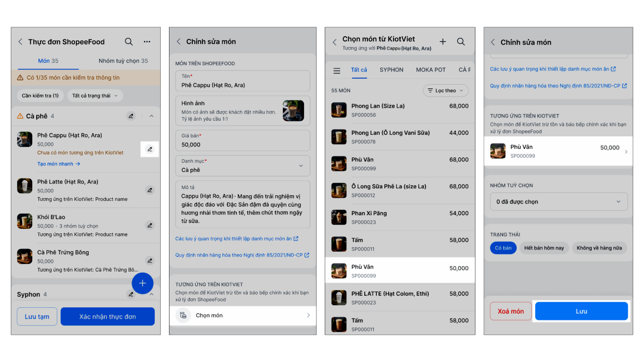Click the Tên input field
This screenshot has height=362, width=644.
243,81
